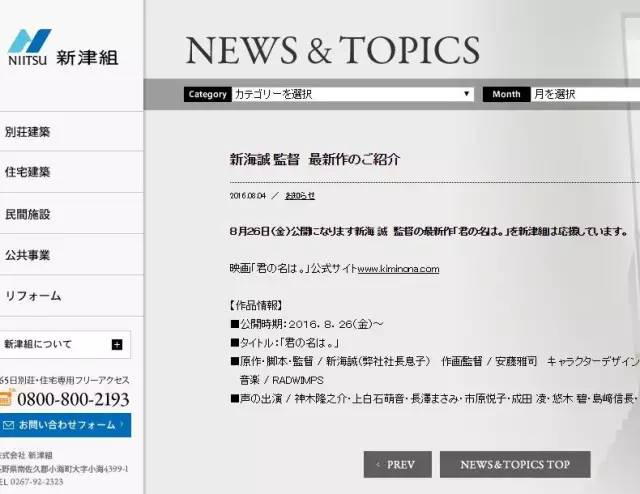Click the PREV button
The image size is (640, 494).
[398, 464]
